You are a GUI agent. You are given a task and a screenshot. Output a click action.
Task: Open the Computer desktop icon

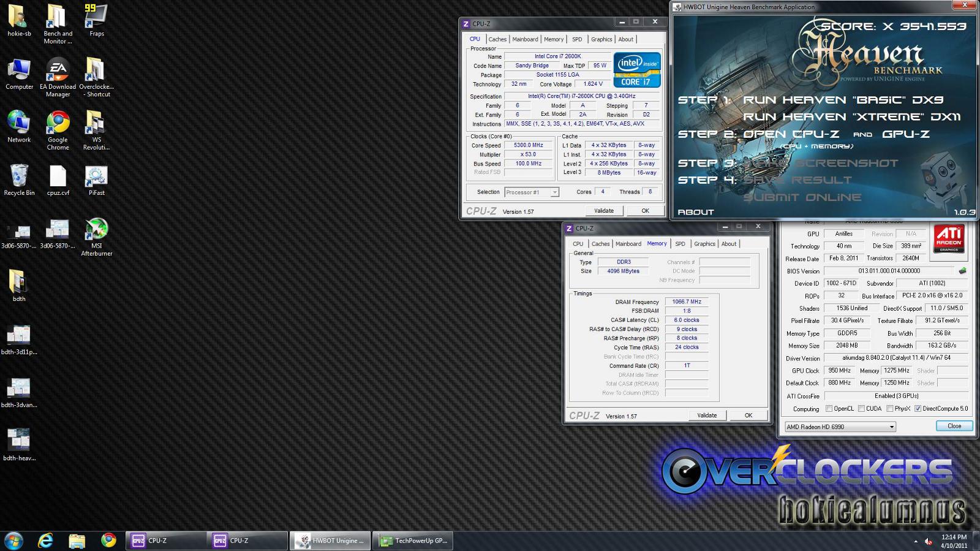(x=19, y=74)
